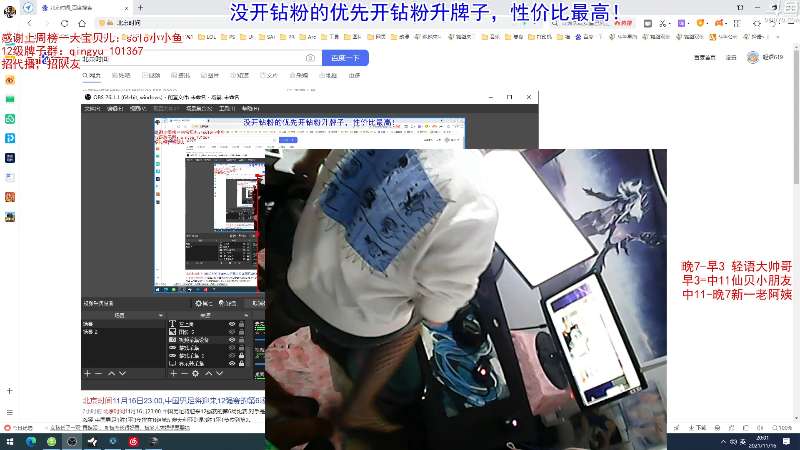Open a new browser tab
The width and height of the screenshot is (800, 450).
coord(140,8)
